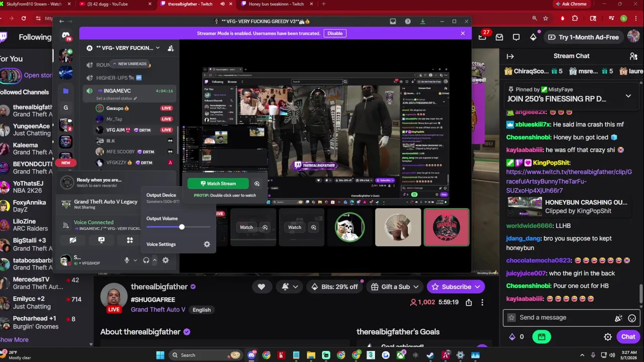Click the channel points reward icon
The width and height of the screenshot is (644, 362).
coord(541,337)
